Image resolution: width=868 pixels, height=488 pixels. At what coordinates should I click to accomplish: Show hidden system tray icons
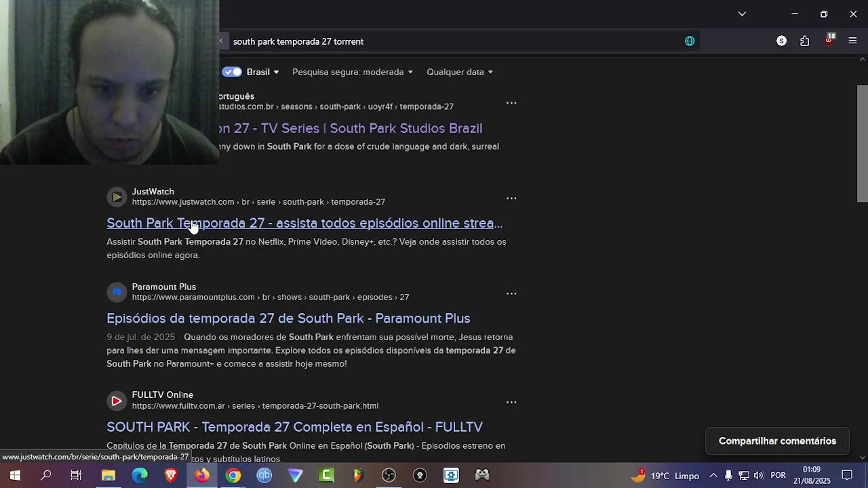pyautogui.click(x=713, y=476)
